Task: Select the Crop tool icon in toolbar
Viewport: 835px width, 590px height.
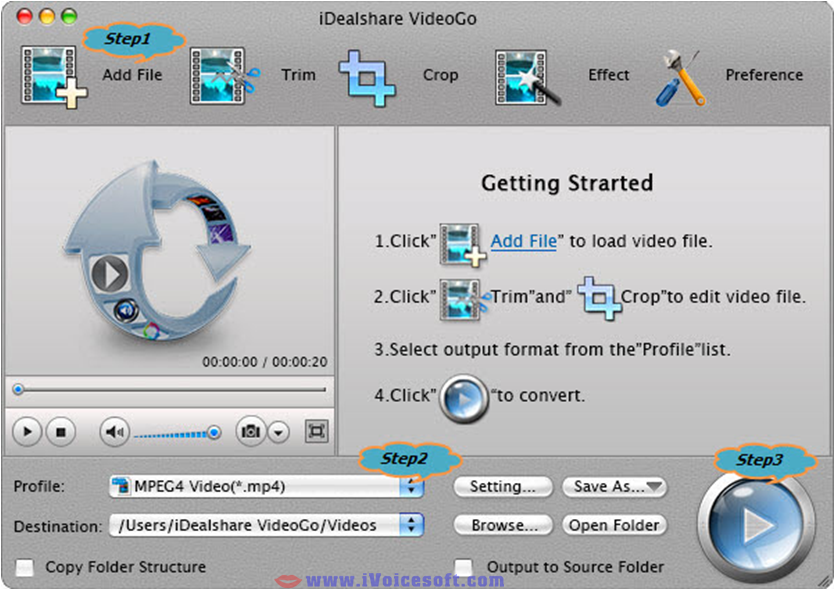Action: [367, 77]
